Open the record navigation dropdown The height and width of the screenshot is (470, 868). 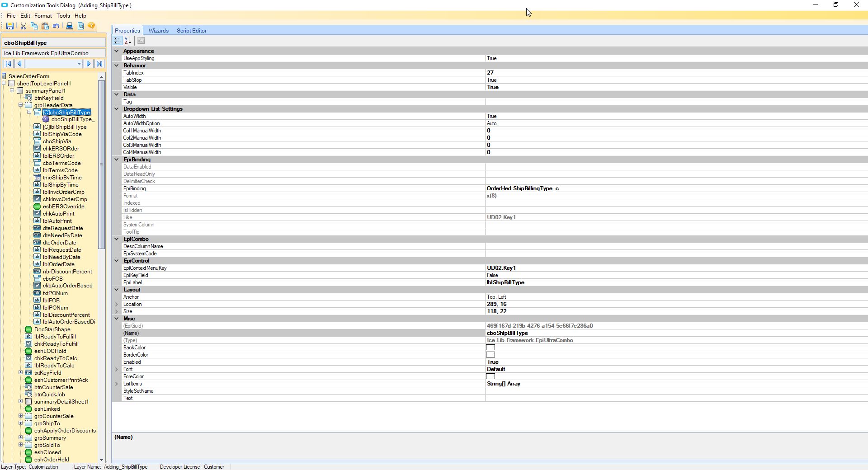[x=80, y=64]
